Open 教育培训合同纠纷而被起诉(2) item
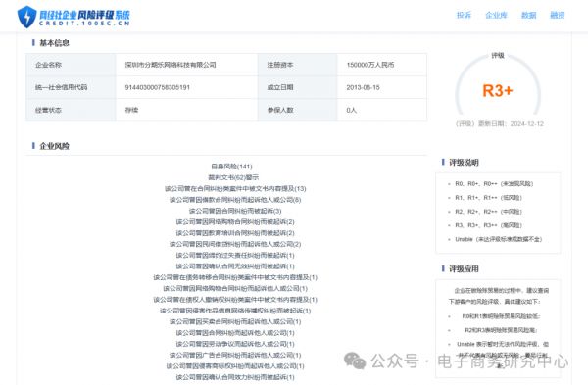Image resolution: width=588 pixels, height=385 pixels. point(235,233)
